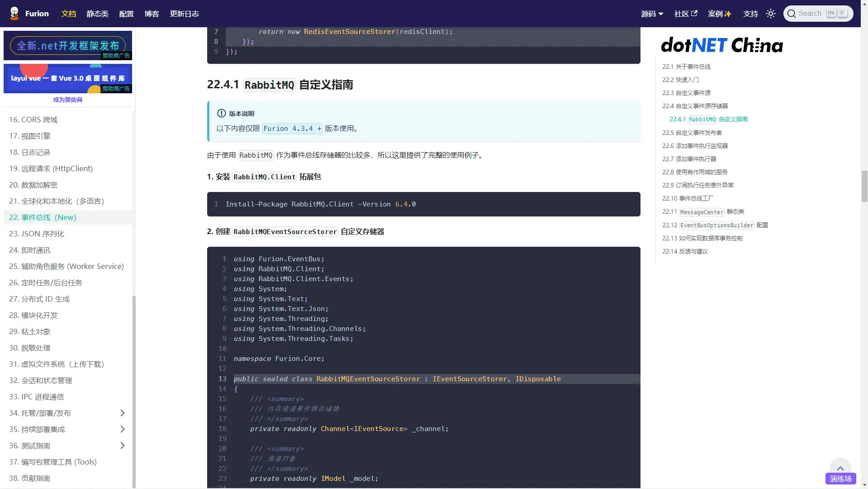
Task: Open sidebar item 16. CORS 跨域
Action: click(68, 120)
